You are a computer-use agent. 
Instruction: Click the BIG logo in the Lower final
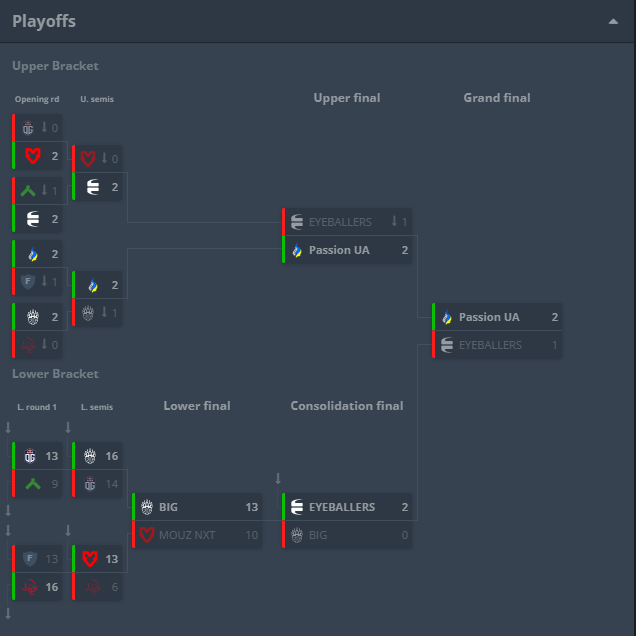(x=147, y=507)
